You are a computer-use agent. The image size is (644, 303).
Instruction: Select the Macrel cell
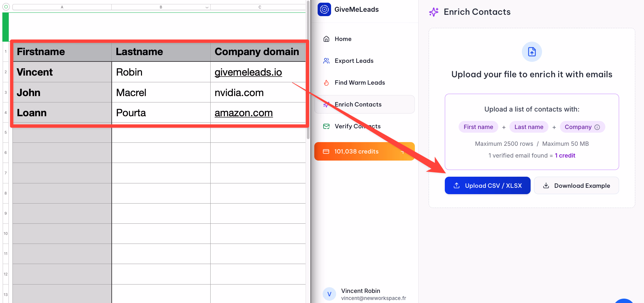click(161, 92)
